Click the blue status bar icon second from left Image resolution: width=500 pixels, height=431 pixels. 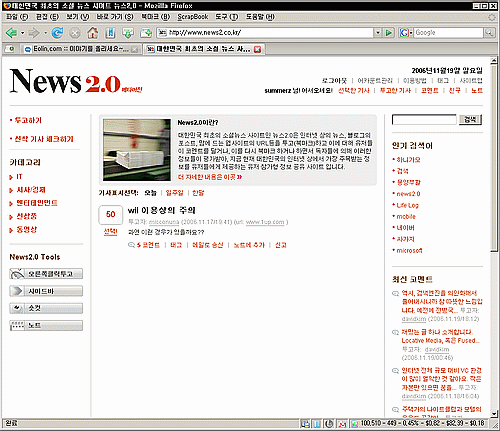pos(317,424)
